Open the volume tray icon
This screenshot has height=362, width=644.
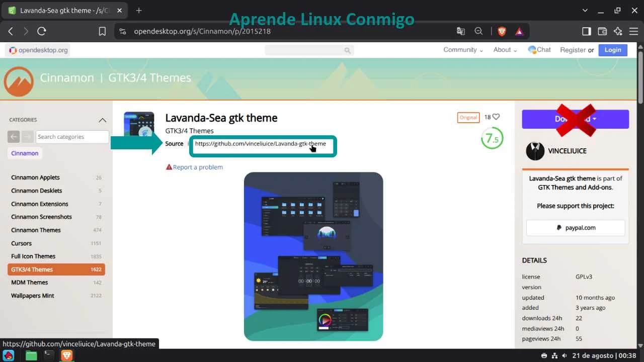(565, 355)
